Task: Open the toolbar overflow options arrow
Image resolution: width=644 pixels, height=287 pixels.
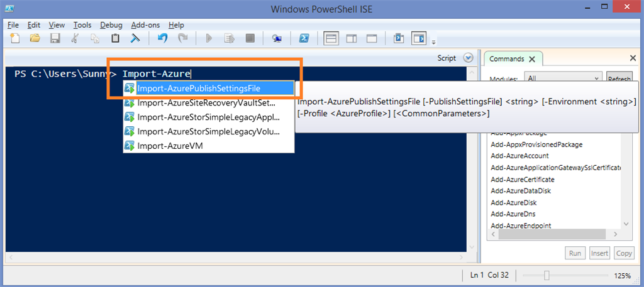Action: coord(434,41)
